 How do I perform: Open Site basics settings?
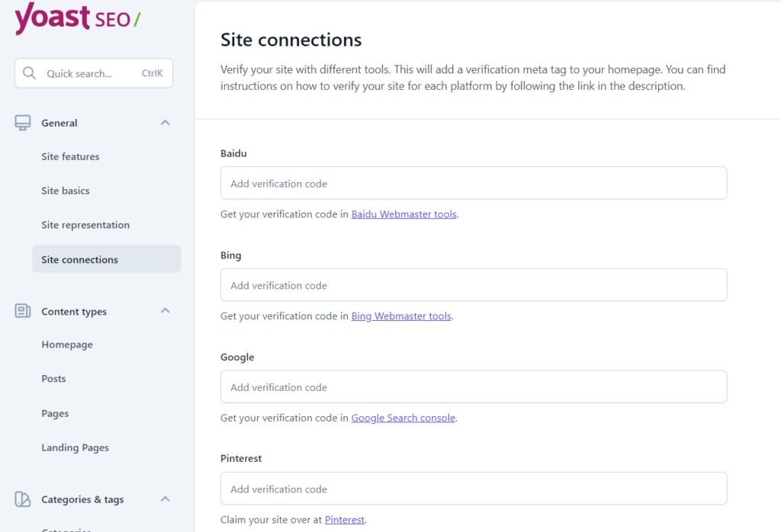[66, 191]
